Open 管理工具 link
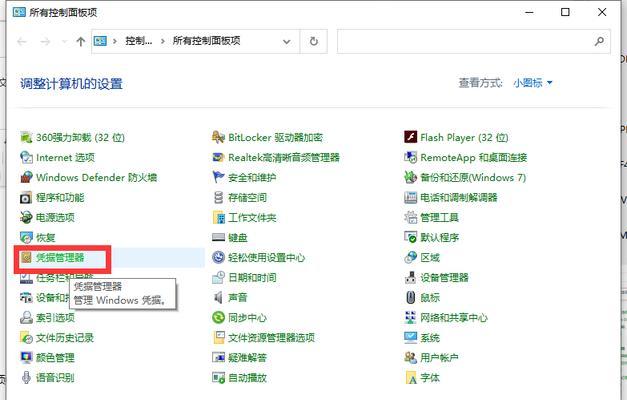627x400 pixels. coord(439,218)
